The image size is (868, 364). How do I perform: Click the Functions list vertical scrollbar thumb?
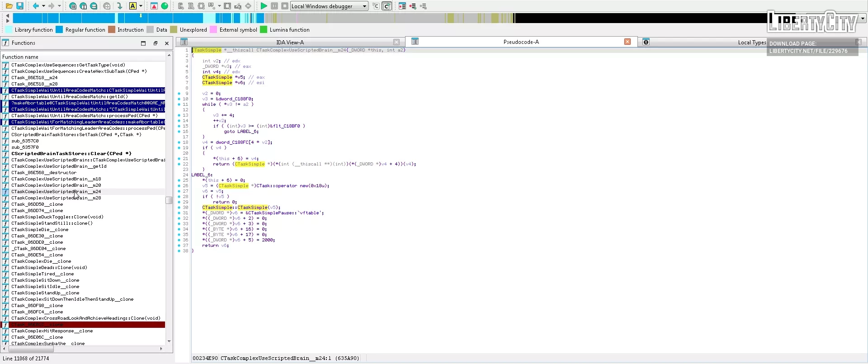(x=169, y=200)
